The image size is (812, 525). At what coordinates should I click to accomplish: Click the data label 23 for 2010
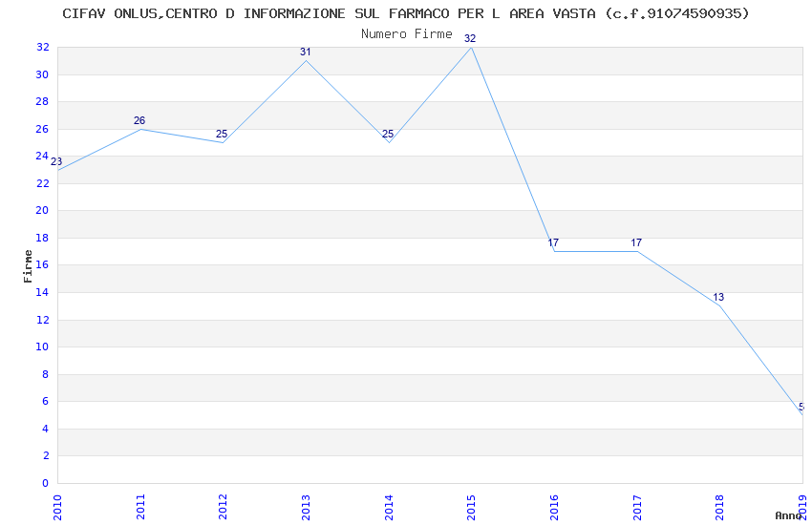[56, 161]
